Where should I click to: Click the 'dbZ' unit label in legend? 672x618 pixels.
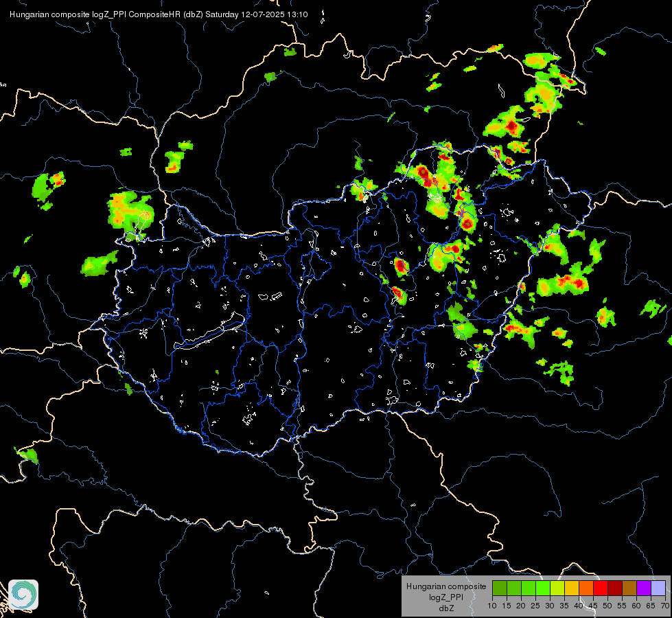click(446, 608)
